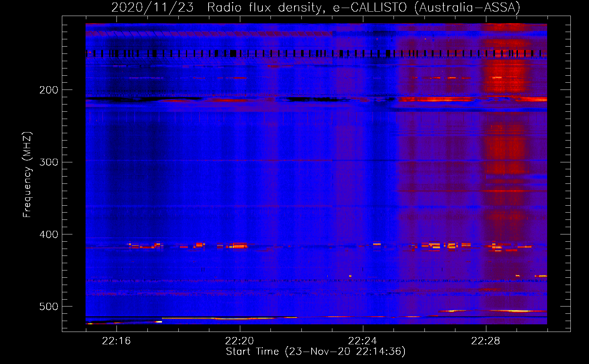Click the Frequency (MHZ) axis label
Image resolution: width=589 pixels, height=364 pixels.
[27, 175]
